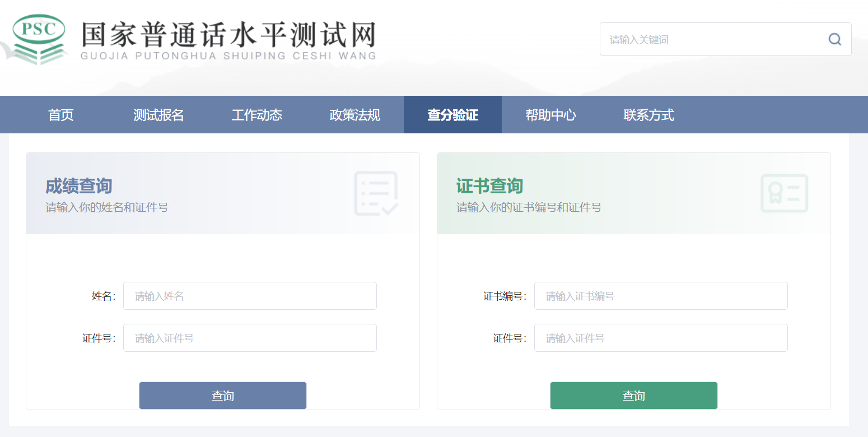Click the magnifier search icon
The image size is (868, 437).
[834, 39]
